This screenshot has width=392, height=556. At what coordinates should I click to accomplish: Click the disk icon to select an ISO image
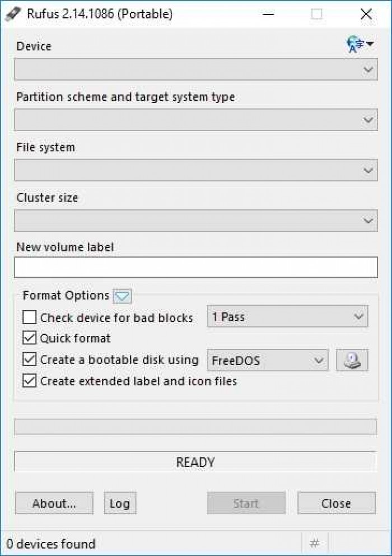pos(352,360)
